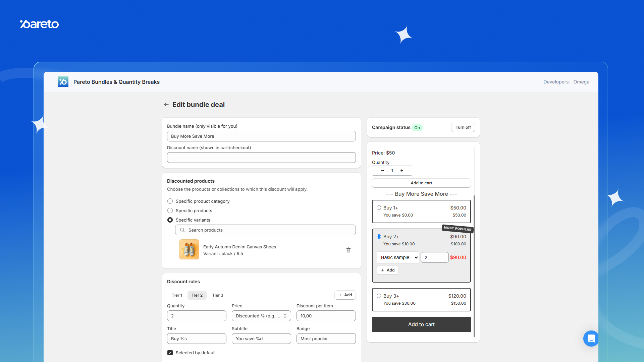Click the search magnifier in Search products

[182, 230]
